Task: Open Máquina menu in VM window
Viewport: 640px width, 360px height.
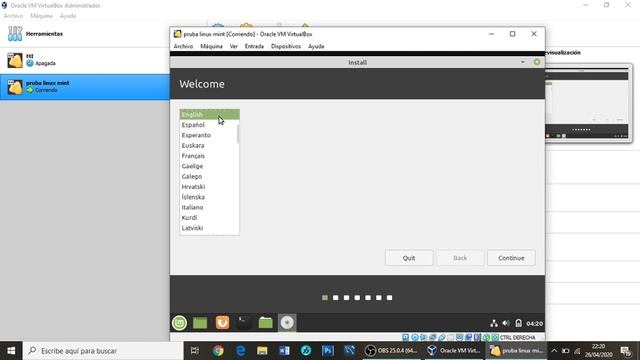Action: pos(211,47)
